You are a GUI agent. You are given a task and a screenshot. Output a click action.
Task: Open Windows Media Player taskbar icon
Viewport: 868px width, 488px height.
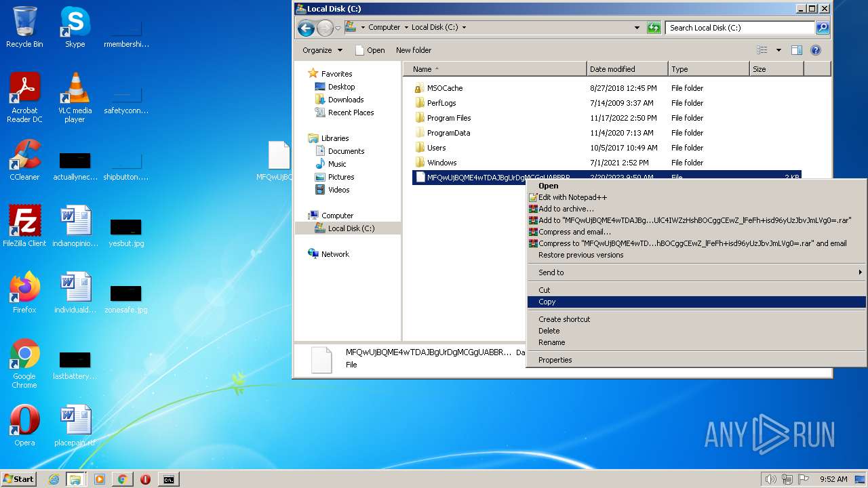point(100,479)
